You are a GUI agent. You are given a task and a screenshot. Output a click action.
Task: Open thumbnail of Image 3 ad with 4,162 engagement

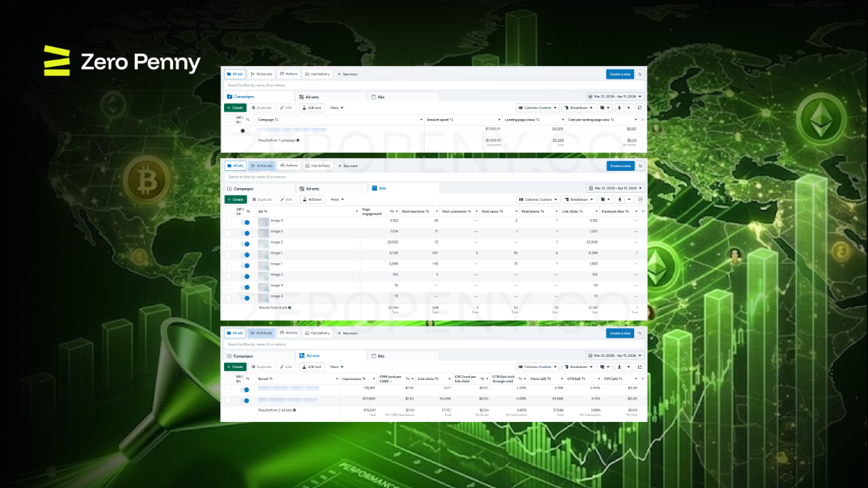coord(264,222)
